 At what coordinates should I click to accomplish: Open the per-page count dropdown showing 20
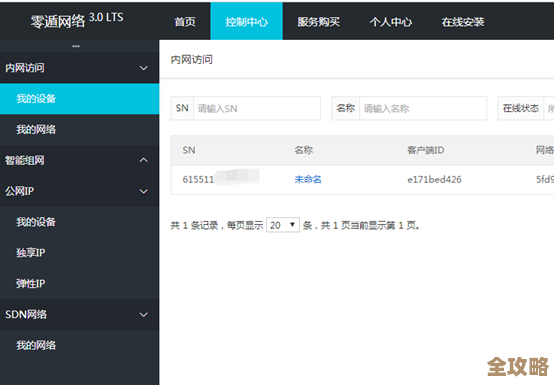[283, 225]
